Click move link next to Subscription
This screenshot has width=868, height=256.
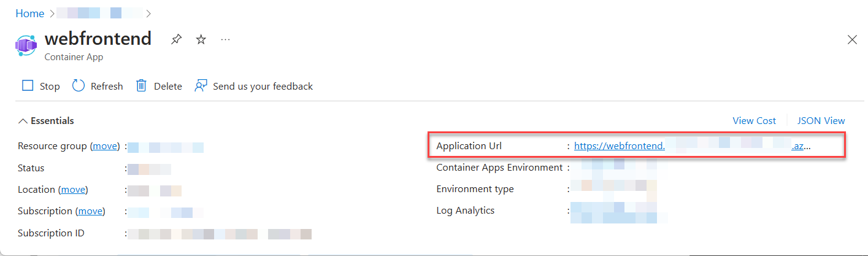coord(90,211)
